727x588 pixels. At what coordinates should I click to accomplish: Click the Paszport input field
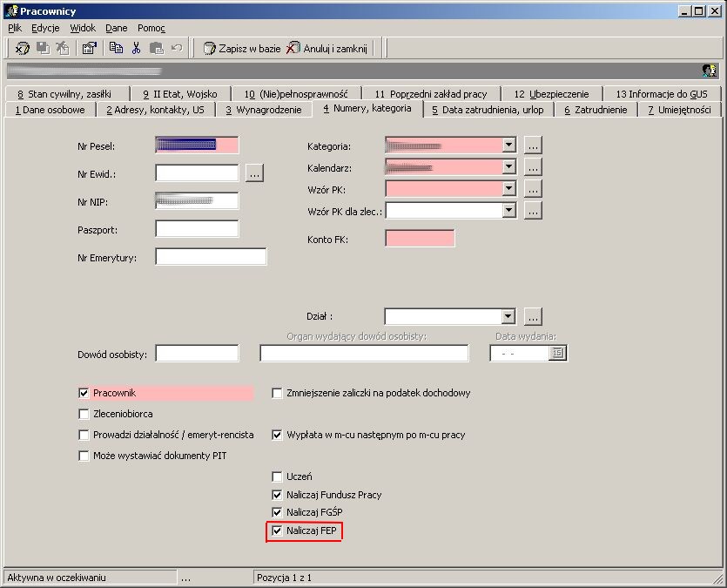[197, 229]
